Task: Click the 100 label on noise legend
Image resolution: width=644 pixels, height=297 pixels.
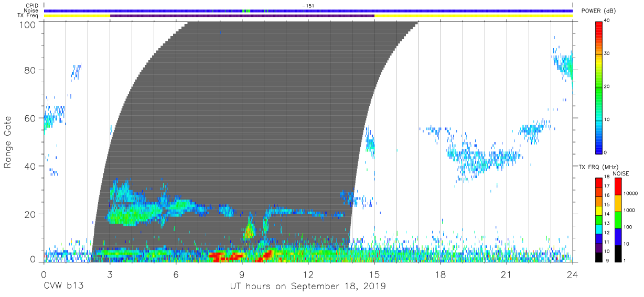Action: pyautogui.click(x=627, y=227)
